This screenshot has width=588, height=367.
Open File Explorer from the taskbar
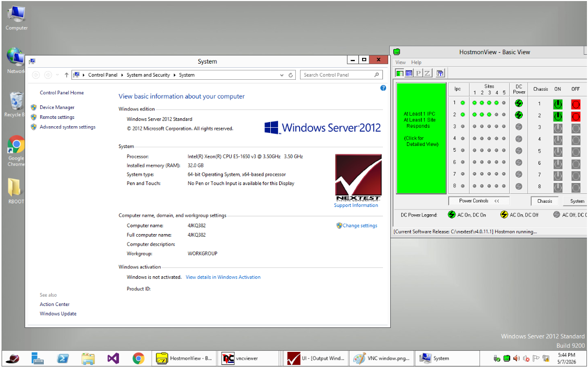(88, 359)
